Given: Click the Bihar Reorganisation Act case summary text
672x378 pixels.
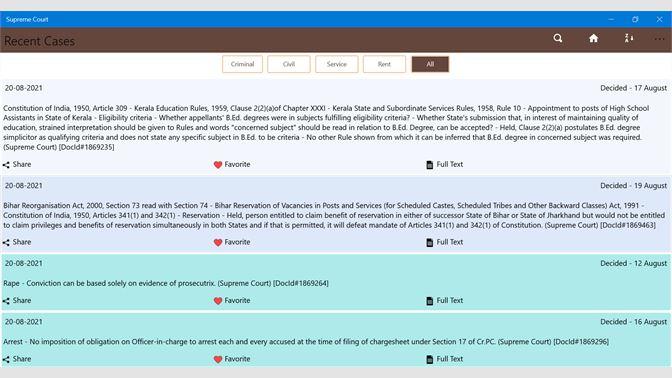Looking at the screenshot, I should [334, 215].
